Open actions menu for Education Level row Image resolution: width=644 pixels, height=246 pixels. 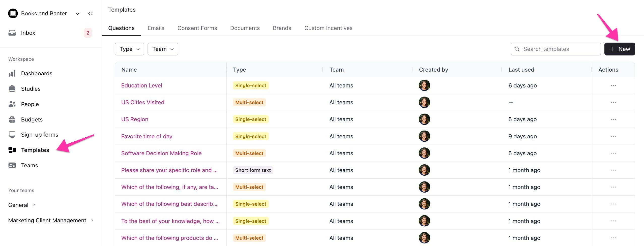coord(613,85)
